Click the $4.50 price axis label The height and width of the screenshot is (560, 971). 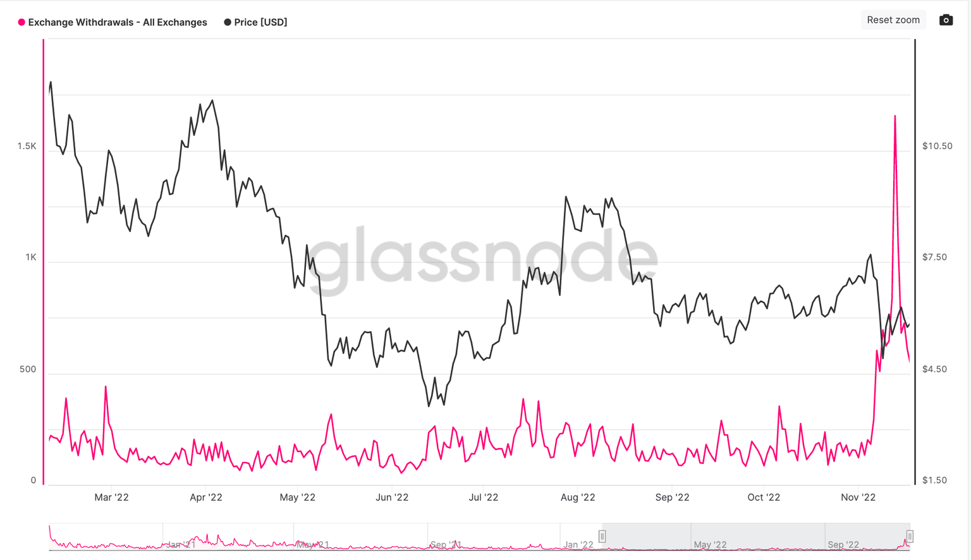click(934, 369)
